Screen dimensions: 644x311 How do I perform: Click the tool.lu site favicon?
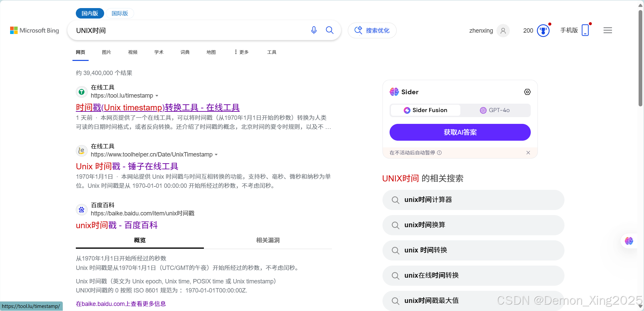pos(82,92)
